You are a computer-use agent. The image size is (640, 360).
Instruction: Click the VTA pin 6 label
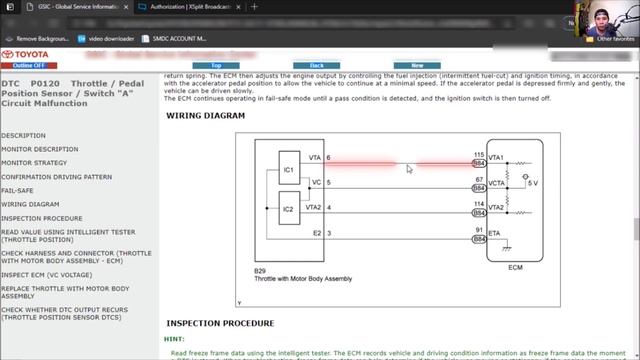[319, 158]
